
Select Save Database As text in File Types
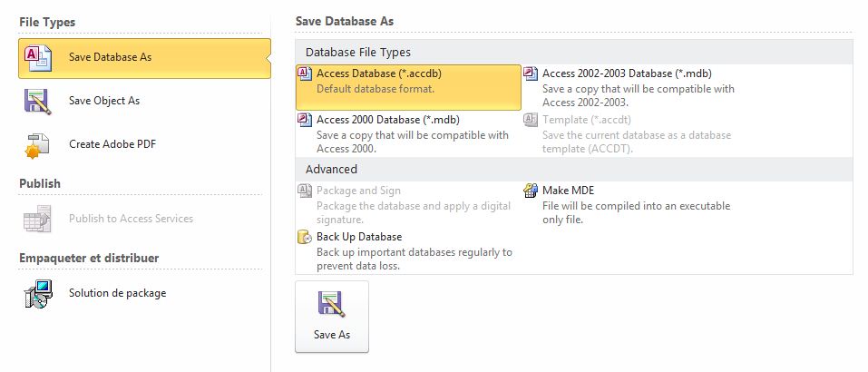point(110,57)
